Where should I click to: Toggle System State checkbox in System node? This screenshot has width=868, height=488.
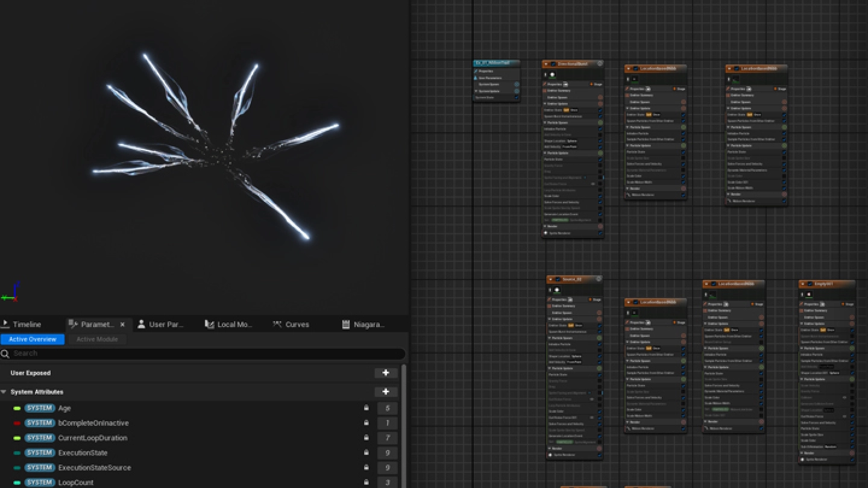(517, 97)
